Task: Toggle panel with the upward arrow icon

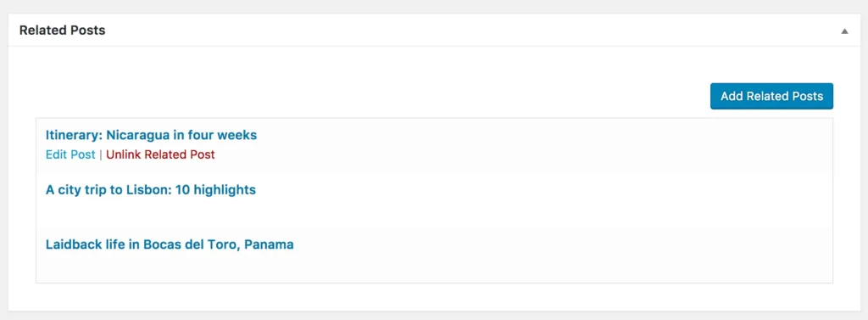Action: pyautogui.click(x=844, y=31)
